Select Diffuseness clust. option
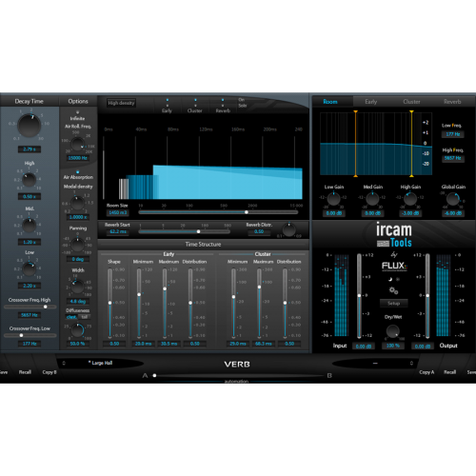 pyautogui.click(x=71, y=317)
